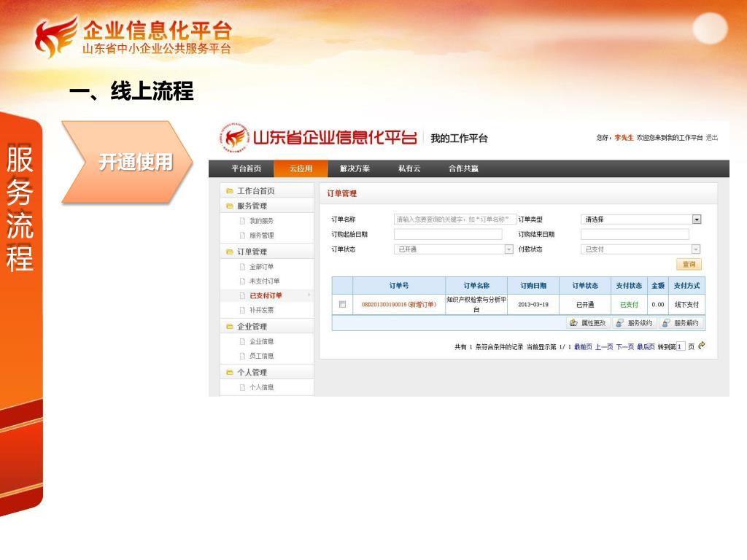Click the 订购起始日期 date field
The image size is (747, 560).
pyautogui.click(x=448, y=234)
